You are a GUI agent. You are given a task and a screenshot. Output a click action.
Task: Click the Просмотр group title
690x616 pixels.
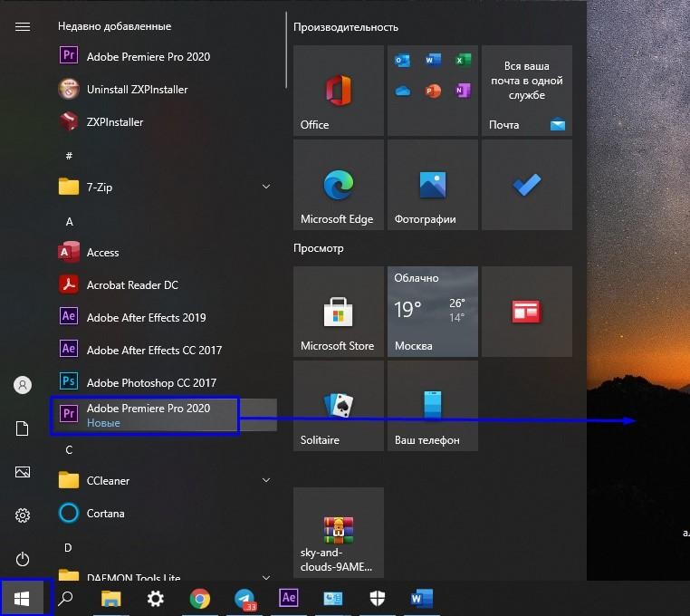pyautogui.click(x=318, y=248)
